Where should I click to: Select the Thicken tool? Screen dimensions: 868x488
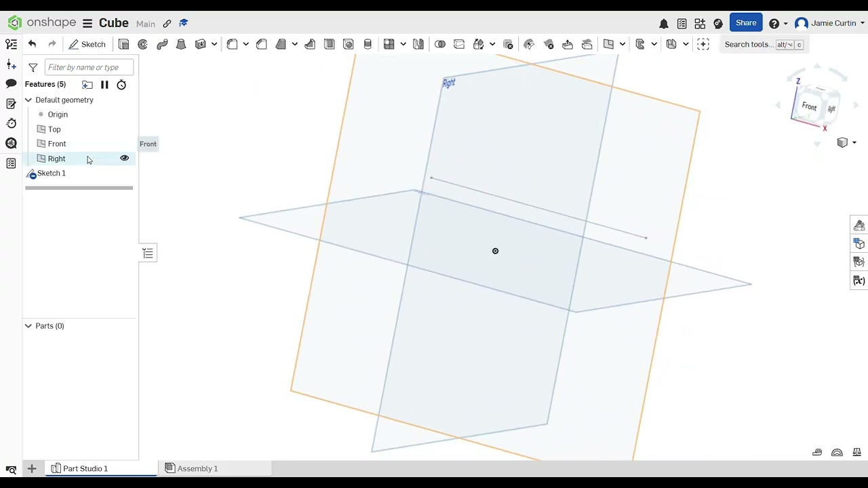click(200, 44)
